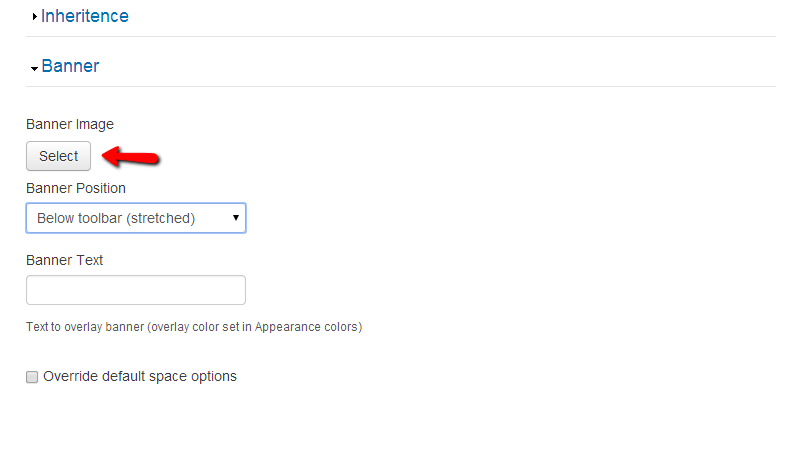This screenshot has height=450, width=800.
Task: Open the Banner Position dropdown
Action: pos(135,218)
